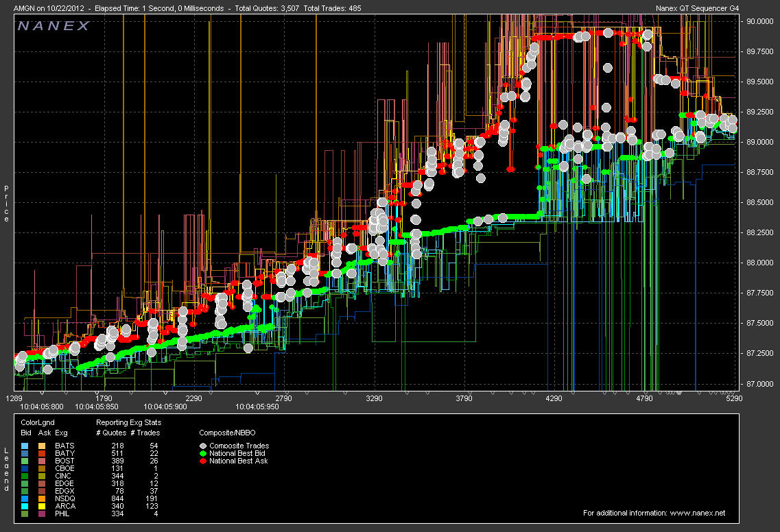Select the PHIL ask color swatch
Viewport: 780px width, 532px height.
coord(42,513)
